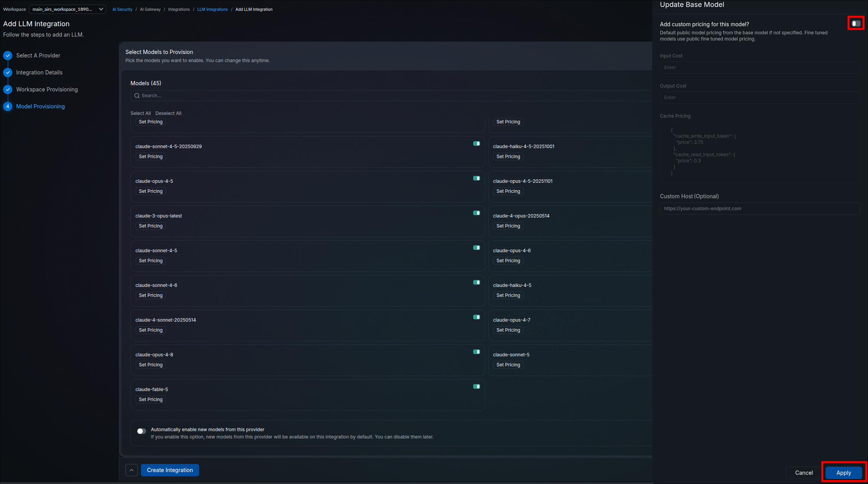
Task: Go to Select A Provider step
Action: [38, 56]
